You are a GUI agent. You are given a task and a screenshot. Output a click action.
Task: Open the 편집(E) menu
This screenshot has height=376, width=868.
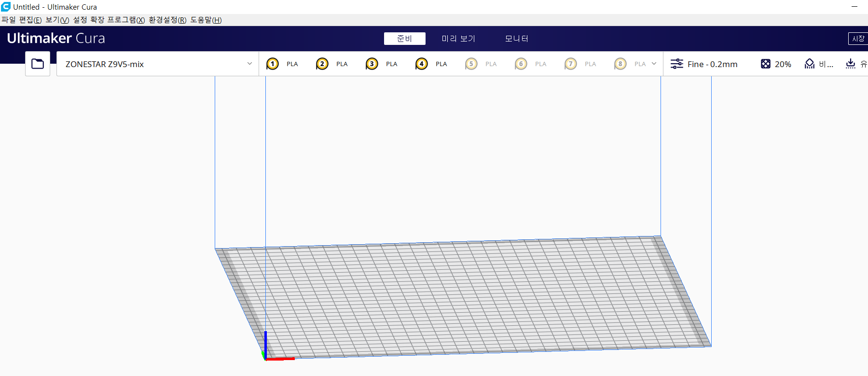[x=30, y=20]
